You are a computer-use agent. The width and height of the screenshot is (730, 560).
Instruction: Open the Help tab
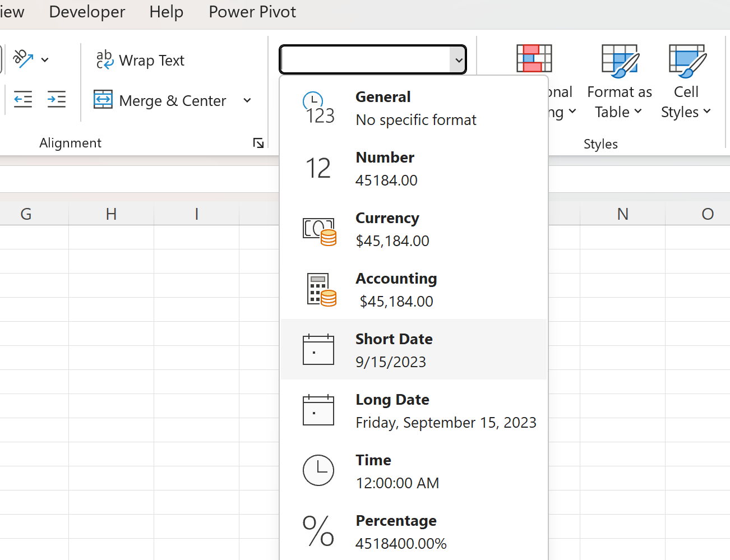point(166,12)
